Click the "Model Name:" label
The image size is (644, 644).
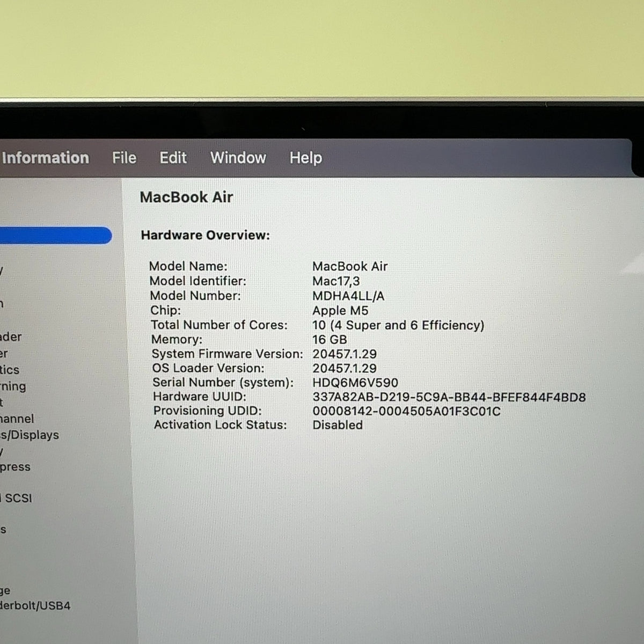188,266
